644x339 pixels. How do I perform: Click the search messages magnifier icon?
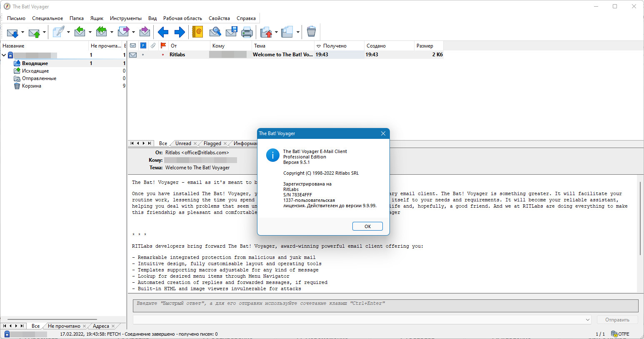pyautogui.click(x=215, y=32)
